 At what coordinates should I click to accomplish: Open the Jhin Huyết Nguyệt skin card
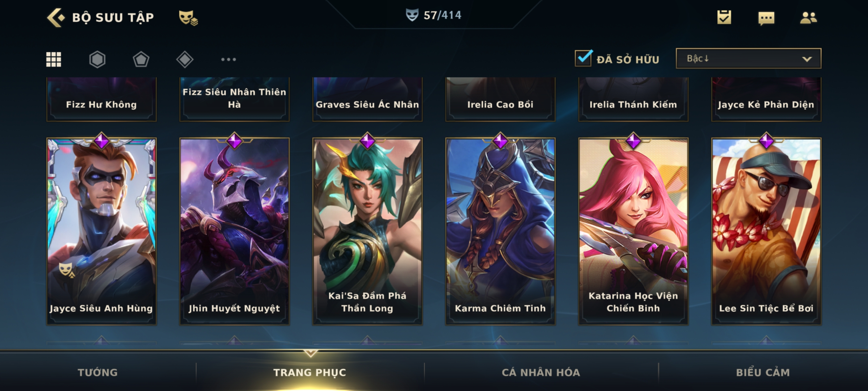pyautogui.click(x=234, y=231)
